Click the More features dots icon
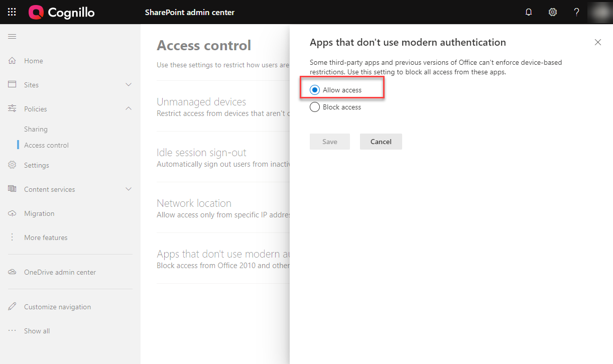 (13, 237)
